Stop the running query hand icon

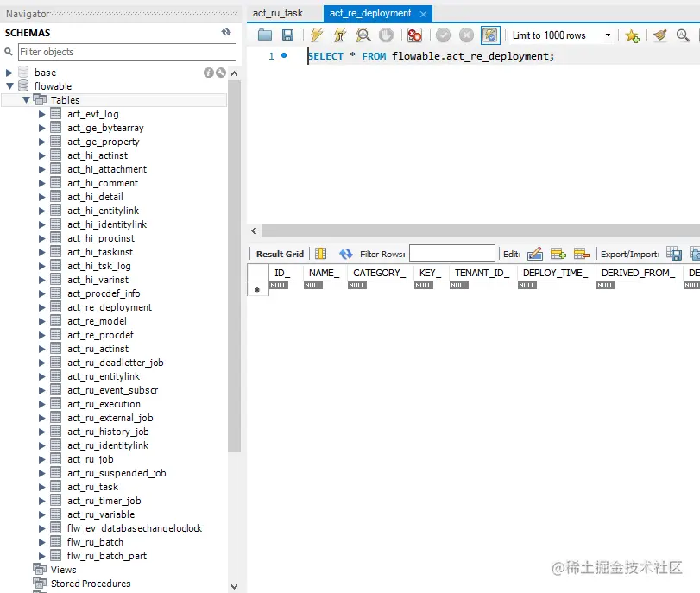coord(387,35)
